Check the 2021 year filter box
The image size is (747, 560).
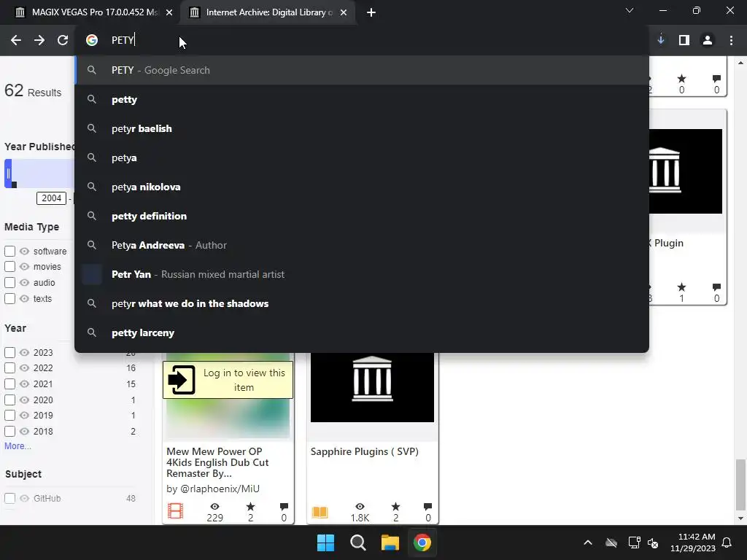tap(9, 384)
